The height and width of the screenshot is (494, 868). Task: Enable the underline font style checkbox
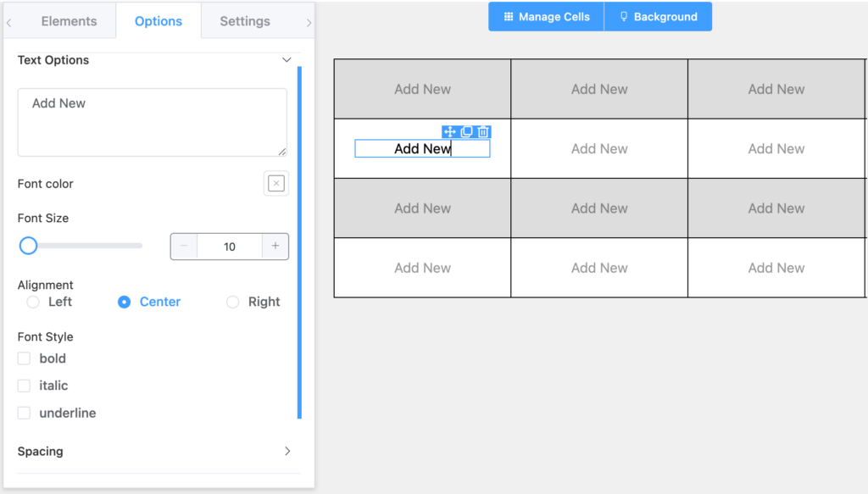24,413
